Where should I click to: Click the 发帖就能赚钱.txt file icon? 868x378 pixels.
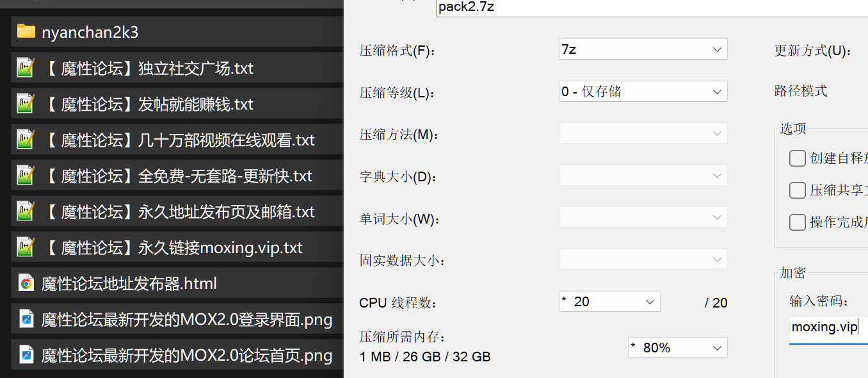[x=26, y=104]
